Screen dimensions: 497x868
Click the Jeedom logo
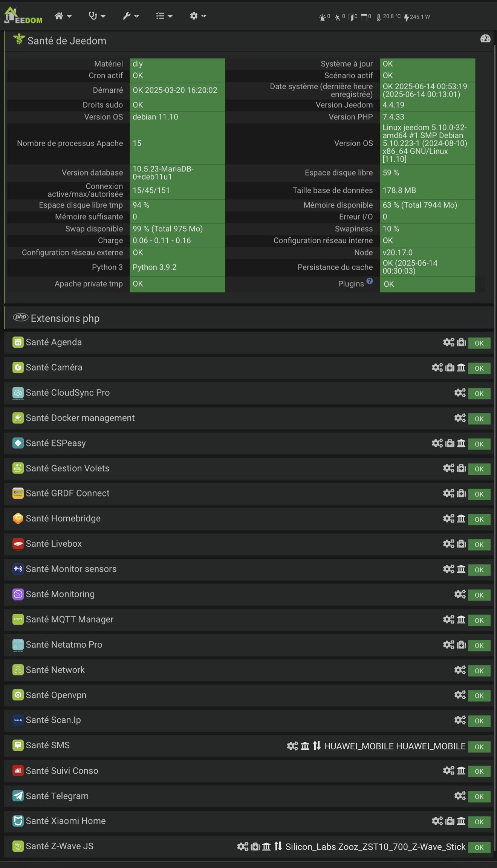coord(23,16)
